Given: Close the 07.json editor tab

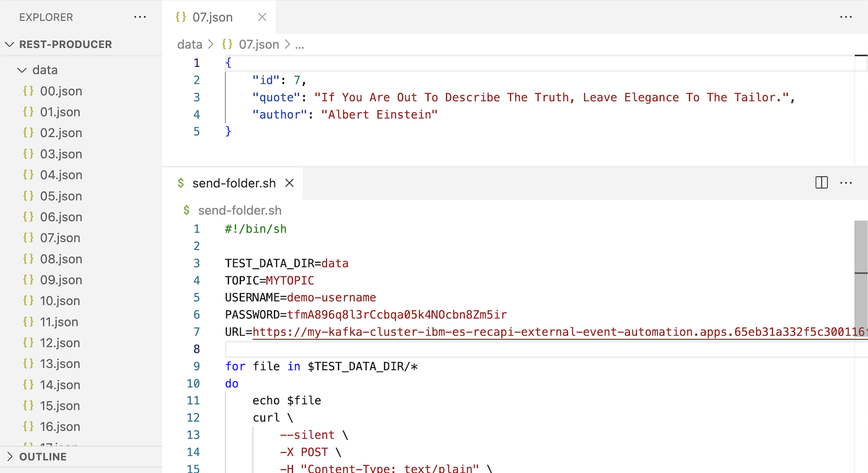Looking at the screenshot, I should click(262, 17).
